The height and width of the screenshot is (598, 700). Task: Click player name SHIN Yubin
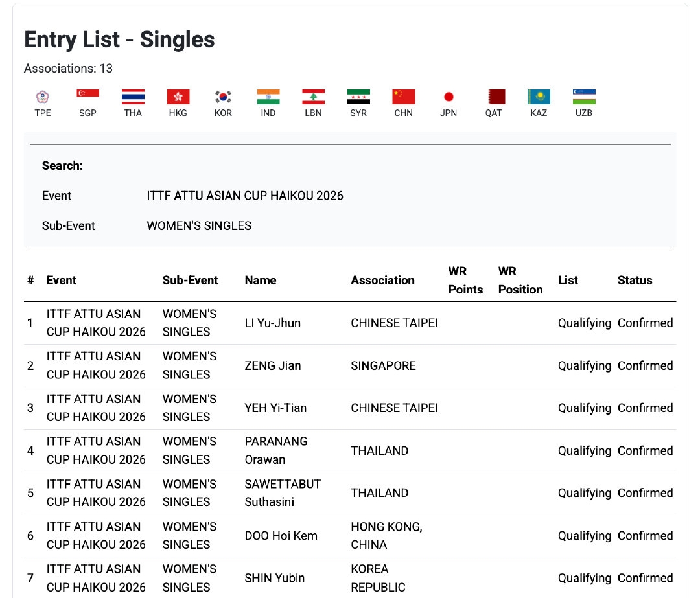click(275, 578)
